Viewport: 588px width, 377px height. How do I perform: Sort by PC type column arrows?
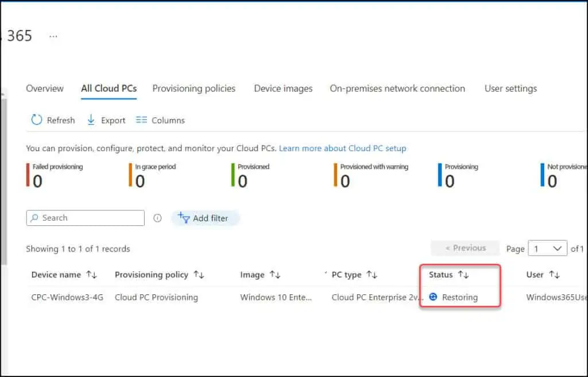[x=372, y=275]
